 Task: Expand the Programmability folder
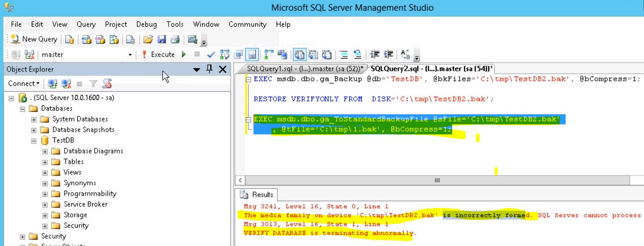click(x=45, y=194)
